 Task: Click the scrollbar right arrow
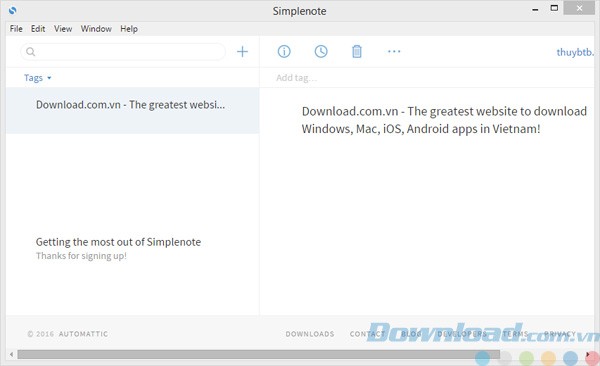(x=588, y=354)
